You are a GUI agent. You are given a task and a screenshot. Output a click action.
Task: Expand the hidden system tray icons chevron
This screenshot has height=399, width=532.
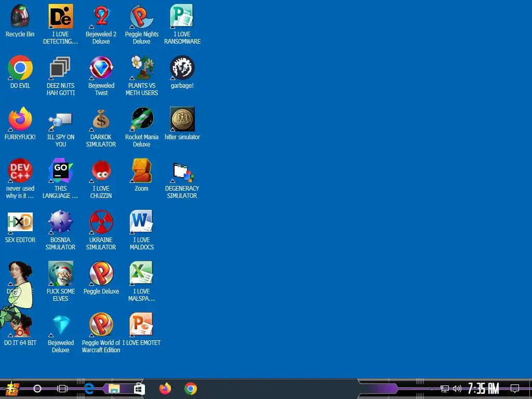coord(432,389)
